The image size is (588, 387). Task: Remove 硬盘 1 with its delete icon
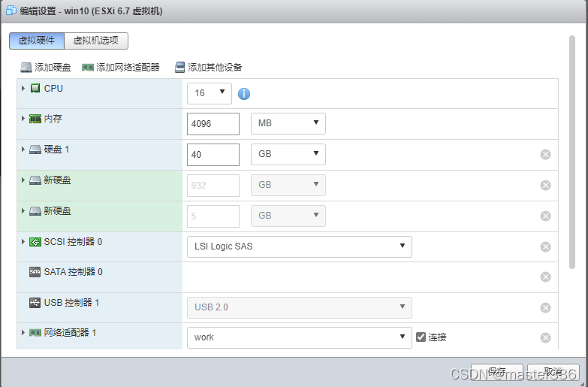click(x=545, y=154)
